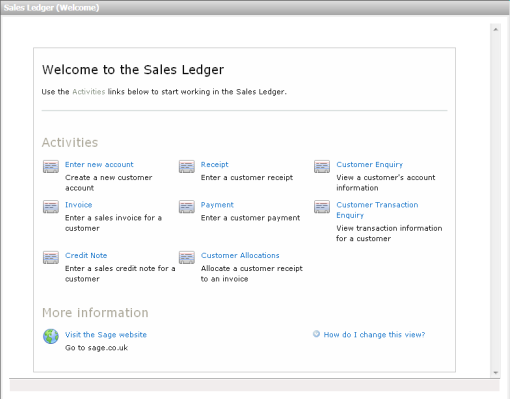510x399 pixels.
Task: Click 'Enter a sales credit note' description
Action: 120,274
